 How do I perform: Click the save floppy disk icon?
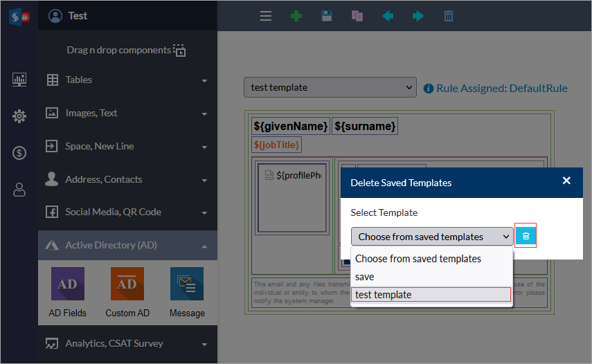click(327, 16)
